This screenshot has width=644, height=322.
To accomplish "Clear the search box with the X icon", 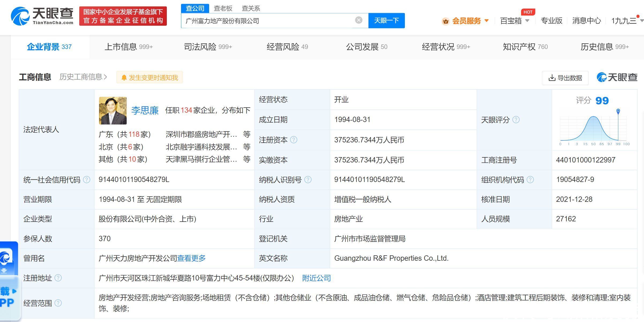I will click(359, 20).
